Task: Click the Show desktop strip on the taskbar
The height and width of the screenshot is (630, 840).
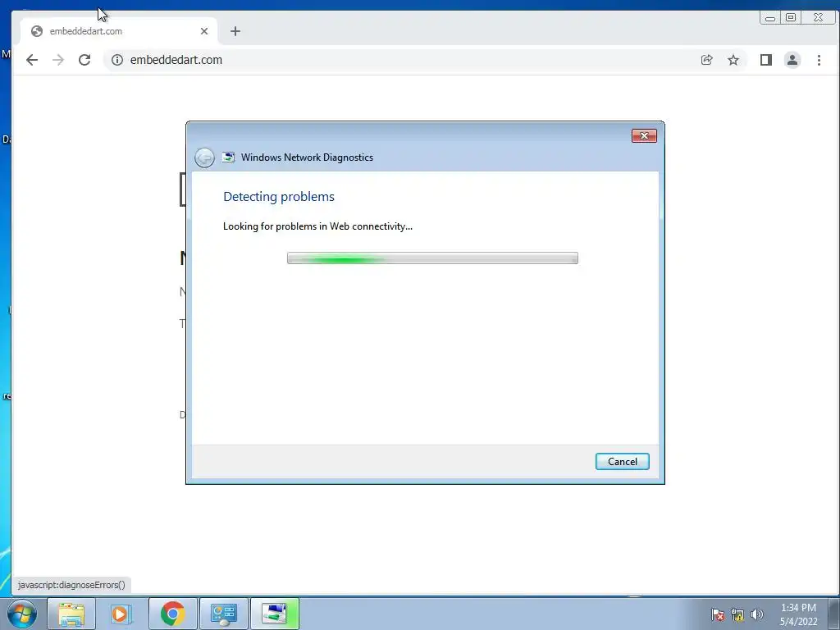Action: point(834,614)
